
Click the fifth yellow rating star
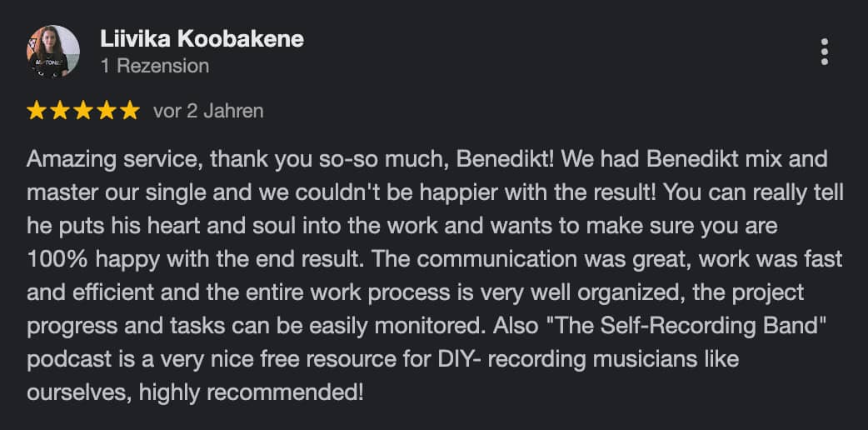[130, 111]
